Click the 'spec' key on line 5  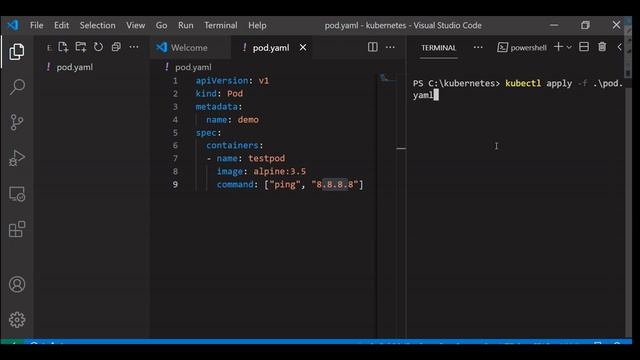(x=206, y=133)
